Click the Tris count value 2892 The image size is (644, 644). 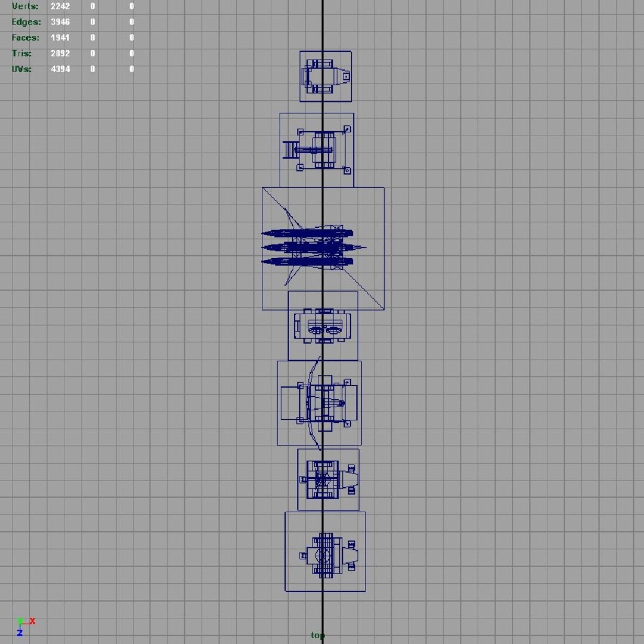[60, 53]
